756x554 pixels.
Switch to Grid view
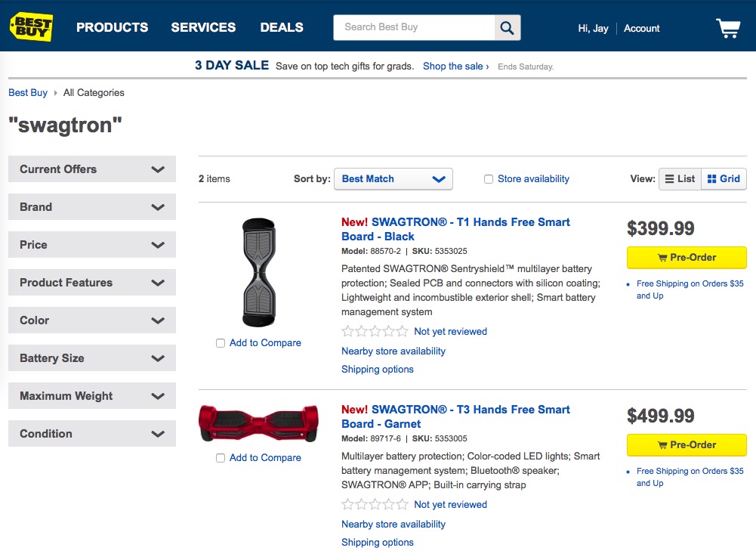click(724, 179)
